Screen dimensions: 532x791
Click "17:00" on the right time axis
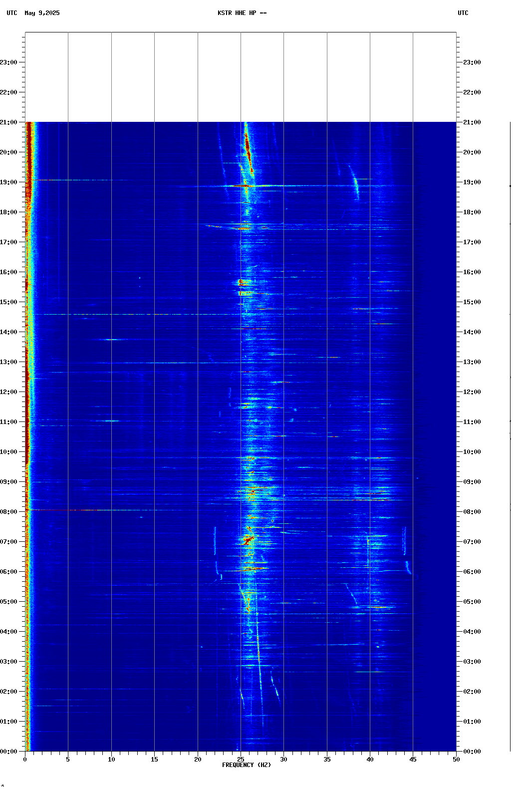(x=472, y=242)
